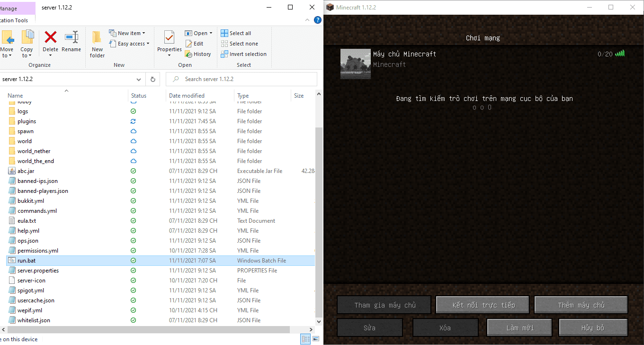Select abc.jar file icon

[x=12, y=171]
